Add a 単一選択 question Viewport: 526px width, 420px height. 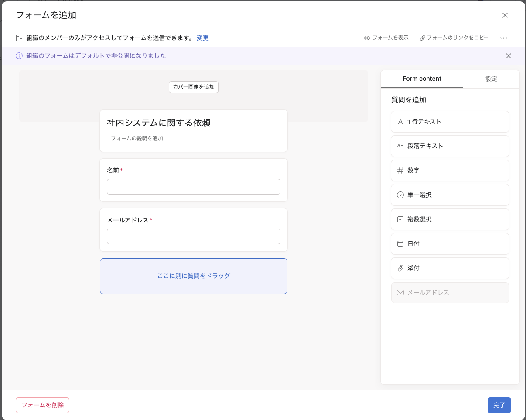[x=450, y=195]
